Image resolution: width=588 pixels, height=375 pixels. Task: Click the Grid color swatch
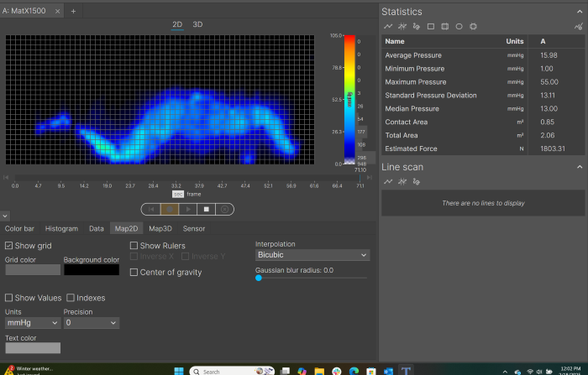pos(33,270)
